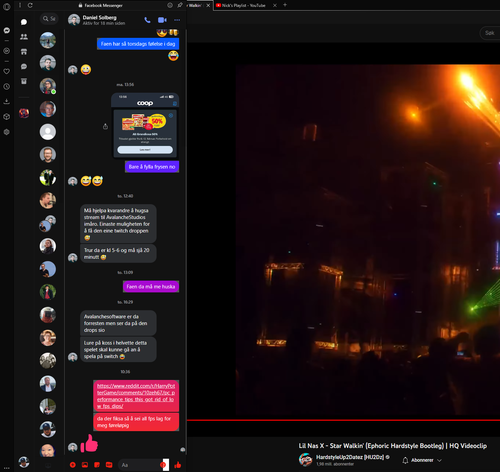Seek on the red video progress bar
This screenshot has width=500, height=472.
click(x=343, y=420)
